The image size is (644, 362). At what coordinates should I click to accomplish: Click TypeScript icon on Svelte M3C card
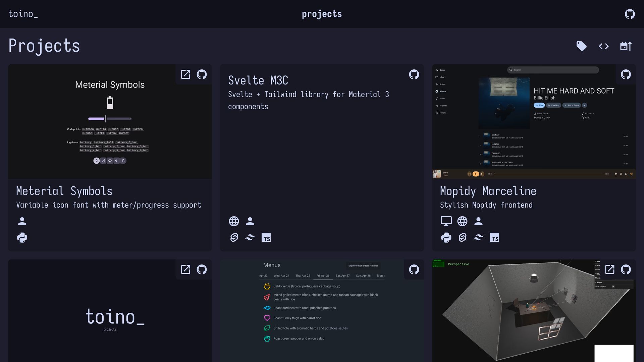266,238
